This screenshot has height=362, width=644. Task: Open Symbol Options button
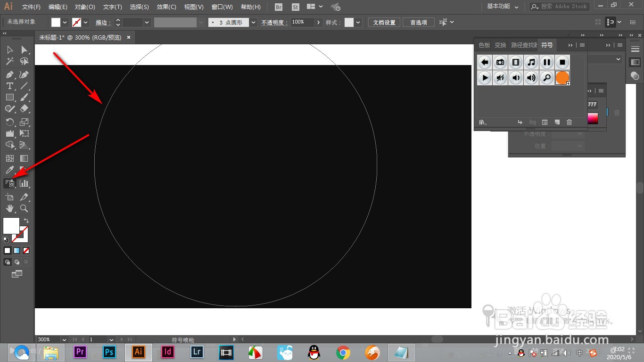[545, 122]
